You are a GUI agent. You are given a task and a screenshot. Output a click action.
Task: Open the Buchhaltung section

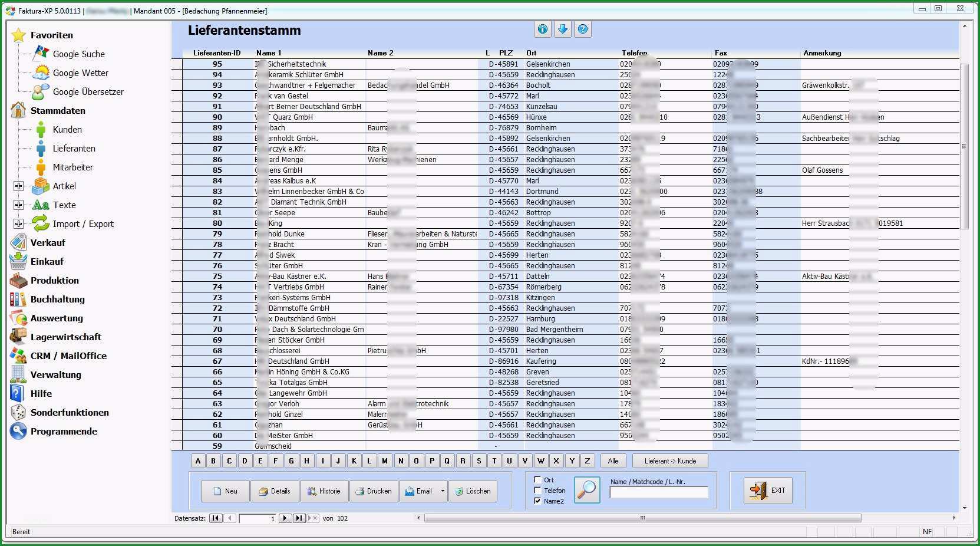click(48, 299)
